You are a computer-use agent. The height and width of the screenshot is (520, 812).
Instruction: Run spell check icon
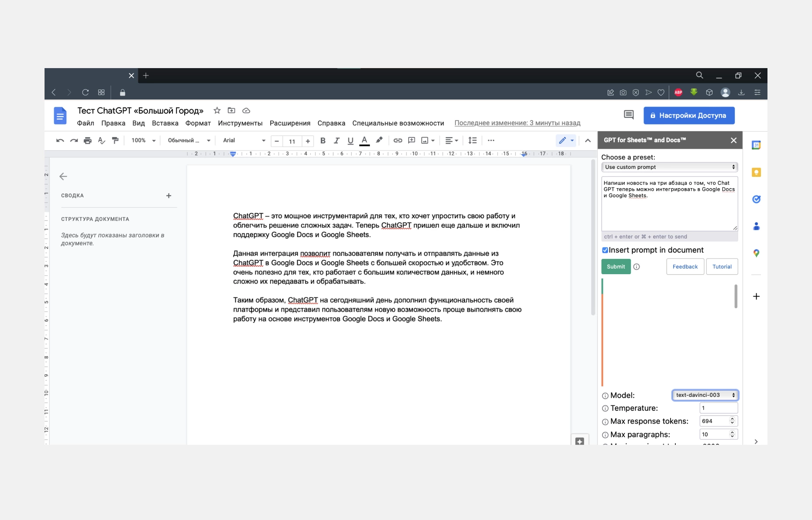click(x=101, y=141)
